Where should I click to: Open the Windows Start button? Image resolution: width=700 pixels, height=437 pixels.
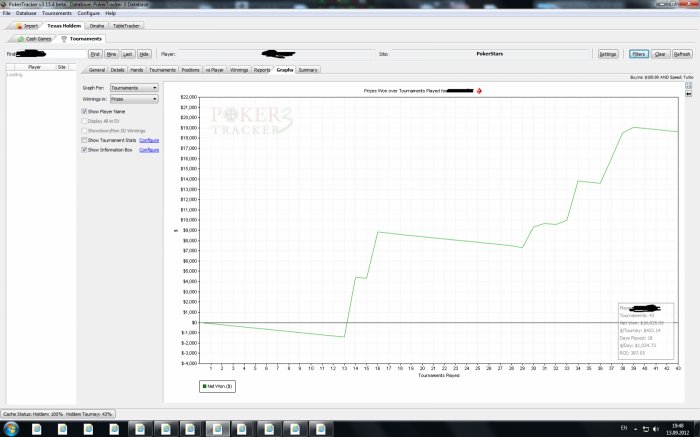coord(10,429)
